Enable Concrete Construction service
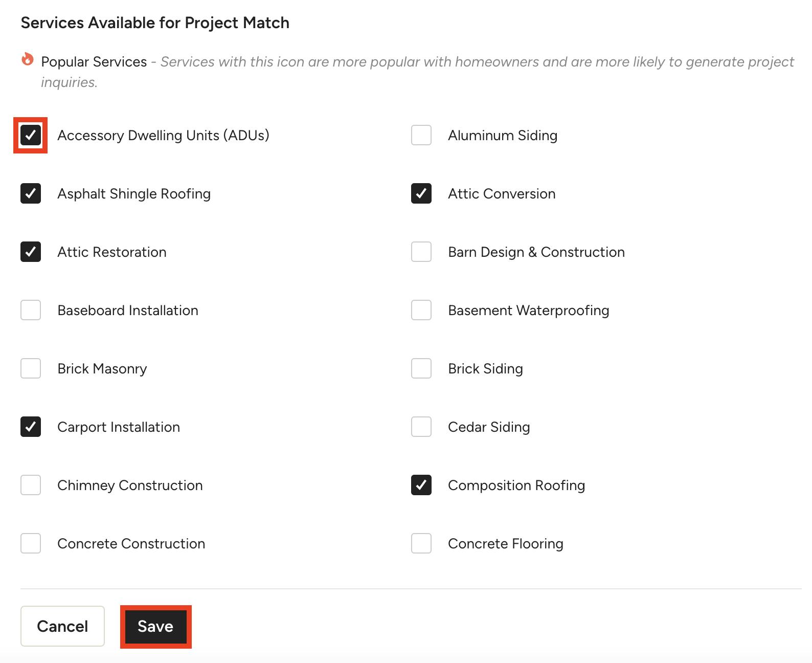 (x=31, y=543)
